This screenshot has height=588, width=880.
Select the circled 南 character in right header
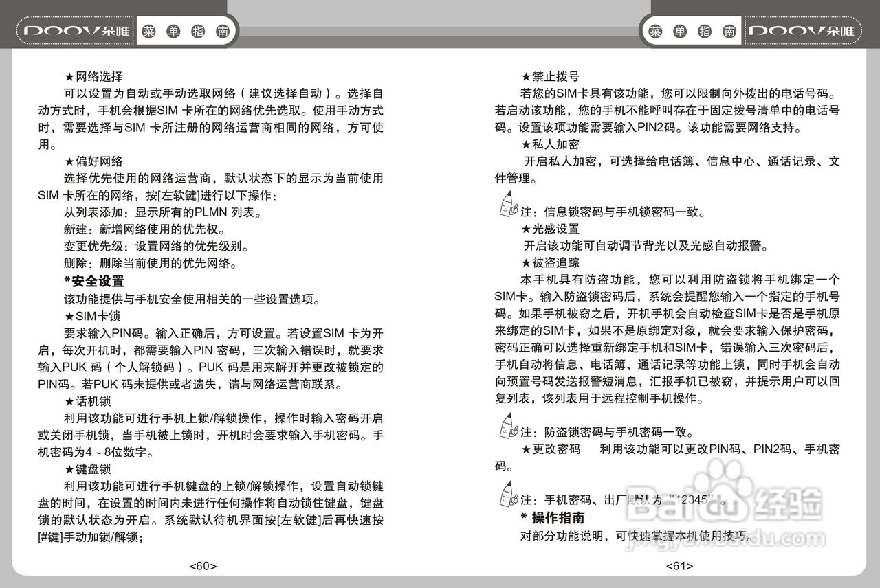(728, 30)
